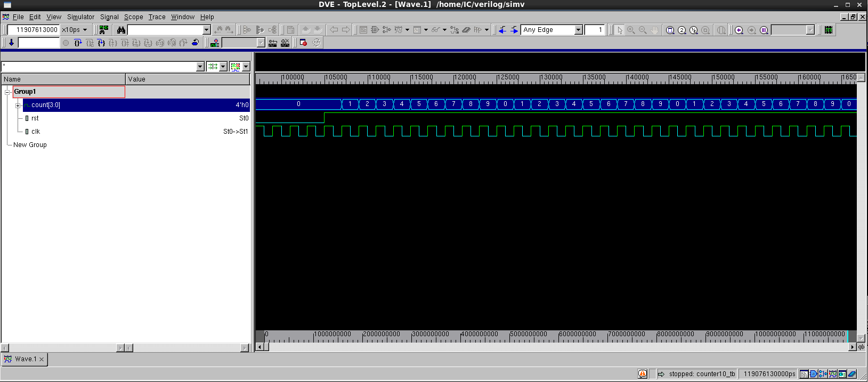The image size is (868, 382).
Task: Open path schematic icon in toolbar
Action: pyautogui.click(x=387, y=30)
